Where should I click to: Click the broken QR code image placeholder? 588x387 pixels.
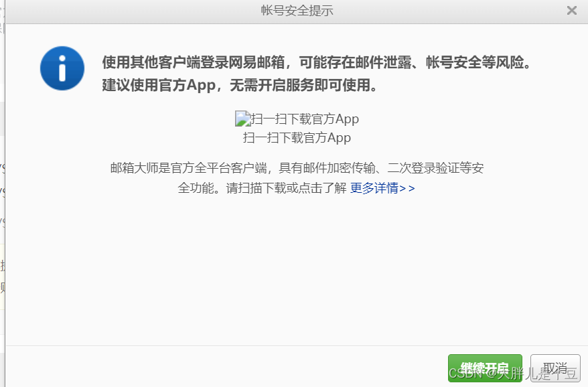(x=242, y=119)
